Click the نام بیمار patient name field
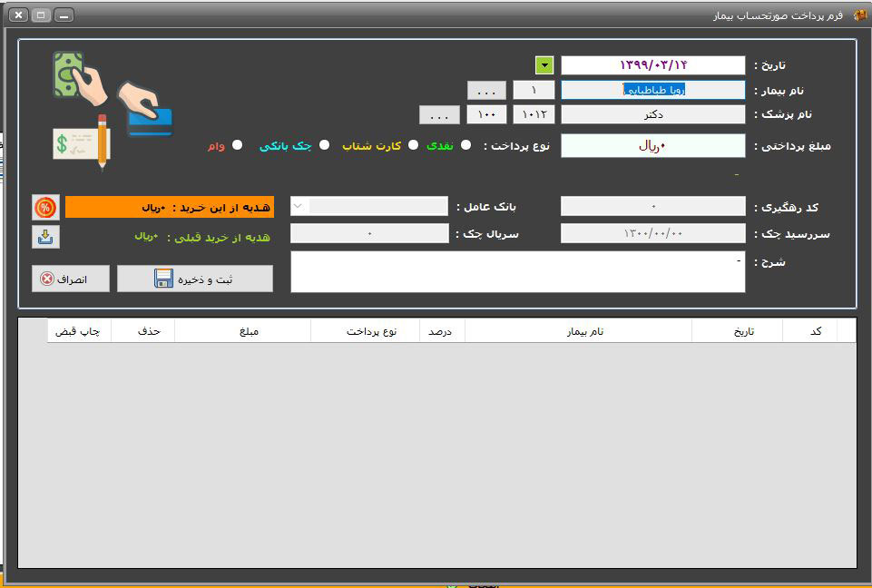The image size is (872, 588). 653,90
